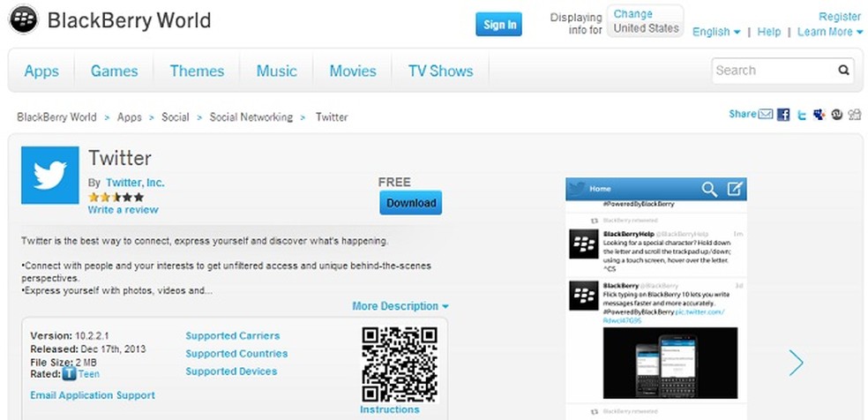Share on StumbleUpon icon
Viewport: 868px width, 420px height.
pos(837,115)
